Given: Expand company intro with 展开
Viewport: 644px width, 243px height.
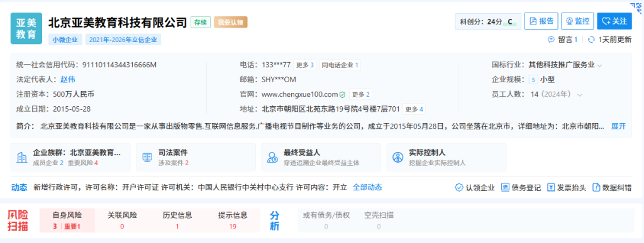Looking at the screenshot, I should coord(619,126).
